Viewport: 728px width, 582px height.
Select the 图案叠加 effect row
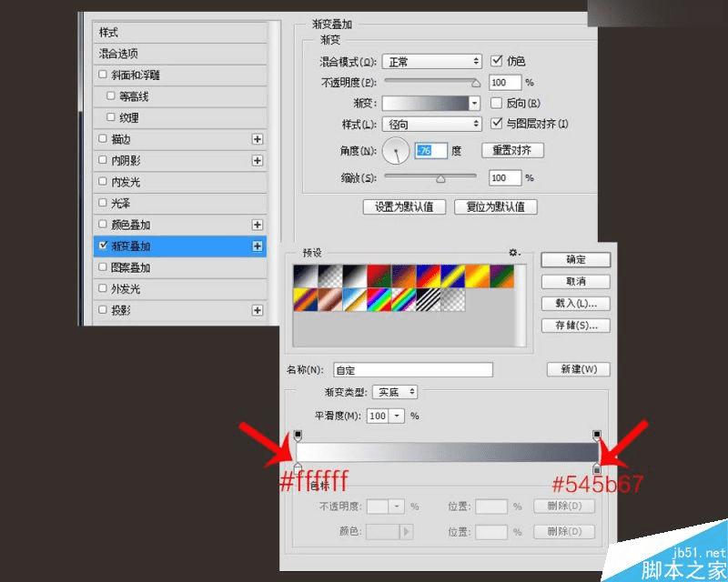coord(180,267)
